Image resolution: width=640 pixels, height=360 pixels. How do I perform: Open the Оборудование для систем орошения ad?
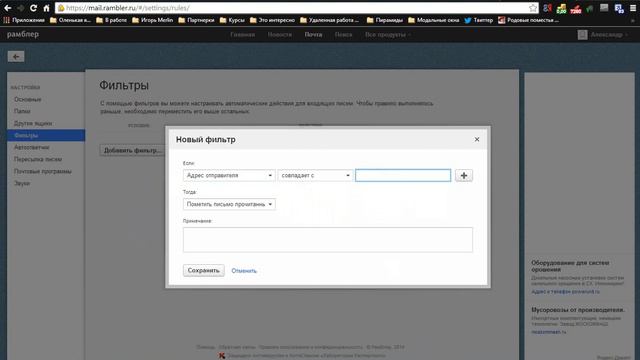click(570, 266)
